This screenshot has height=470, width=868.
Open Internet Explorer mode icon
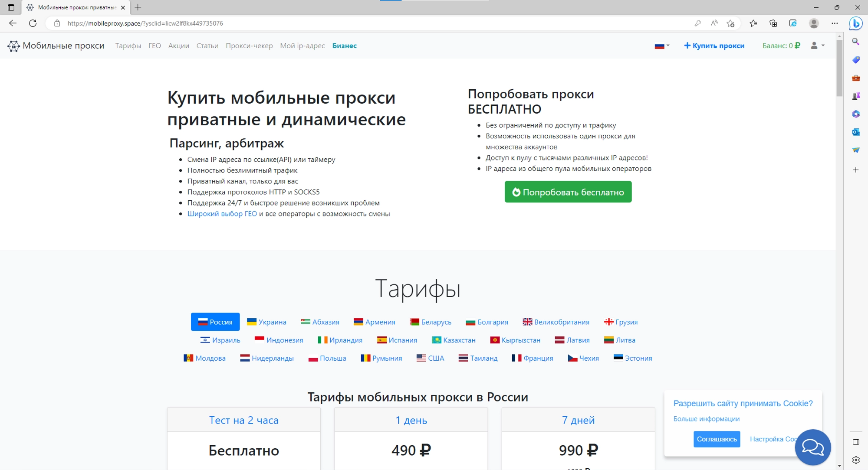pyautogui.click(x=793, y=23)
